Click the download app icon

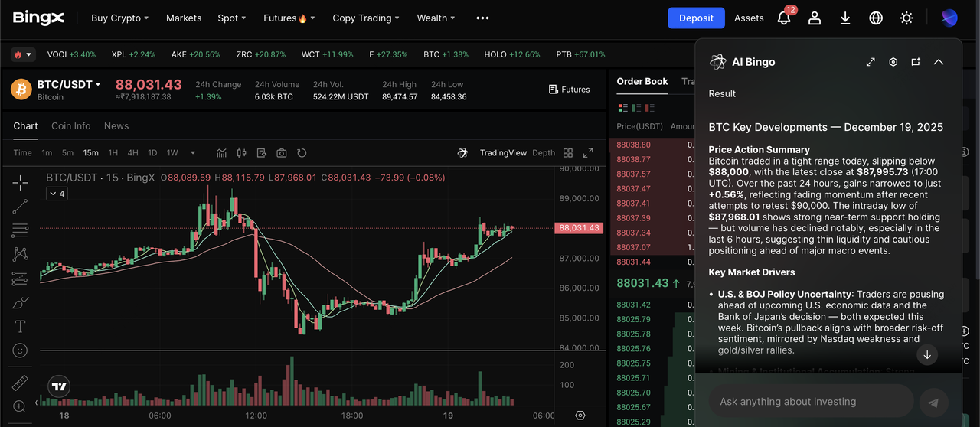click(x=845, y=18)
